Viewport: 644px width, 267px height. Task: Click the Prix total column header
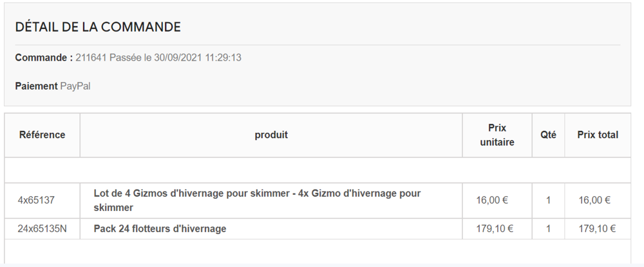pyautogui.click(x=598, y=135)
